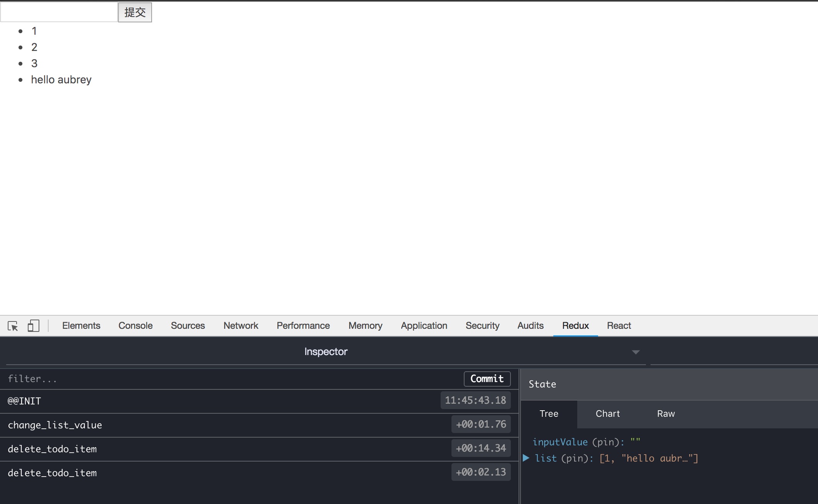Open the Elements tab
This screenshot has width=818, height=504.
[x=81, y=326]
